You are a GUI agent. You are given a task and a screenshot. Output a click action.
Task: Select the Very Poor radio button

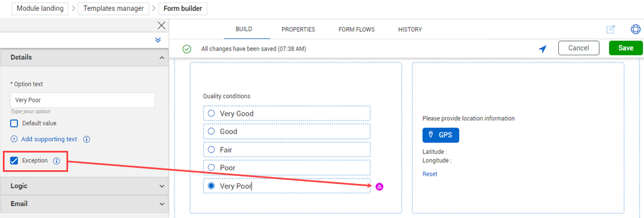click(x=211, y=186)
